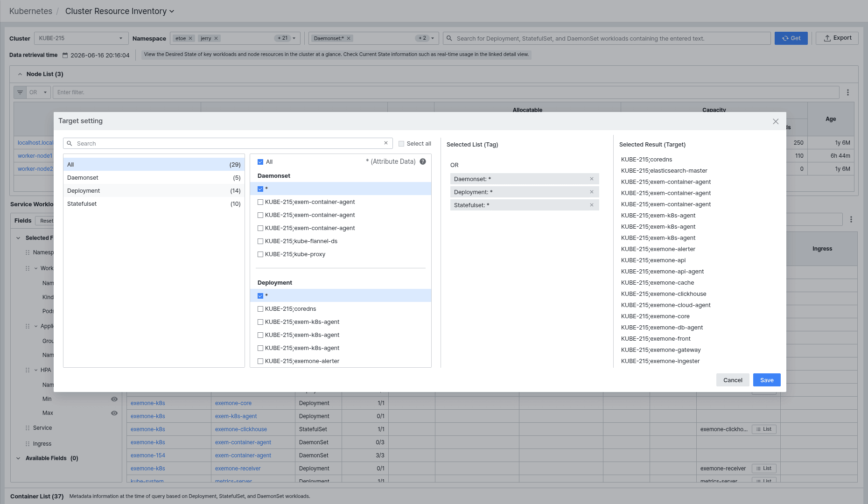This screenshot has width=868, height=504.
Task: Open the Node List more options menu
Action: [848, 92]
